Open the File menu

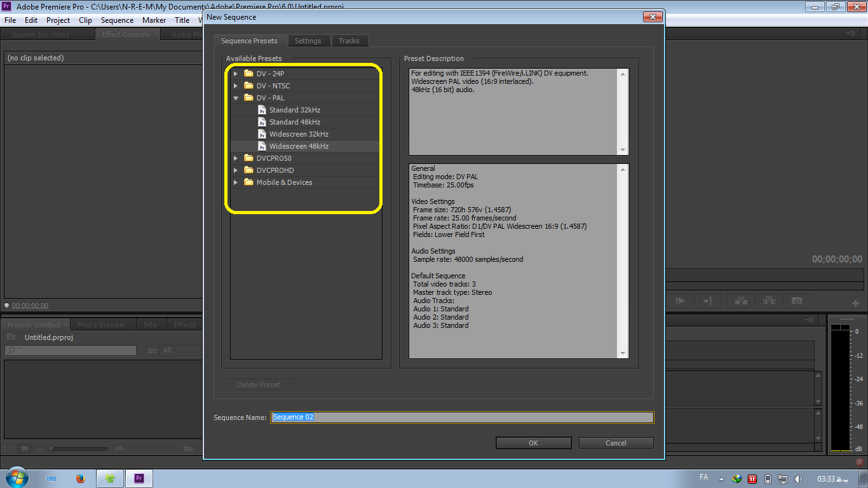coord(10,20)
